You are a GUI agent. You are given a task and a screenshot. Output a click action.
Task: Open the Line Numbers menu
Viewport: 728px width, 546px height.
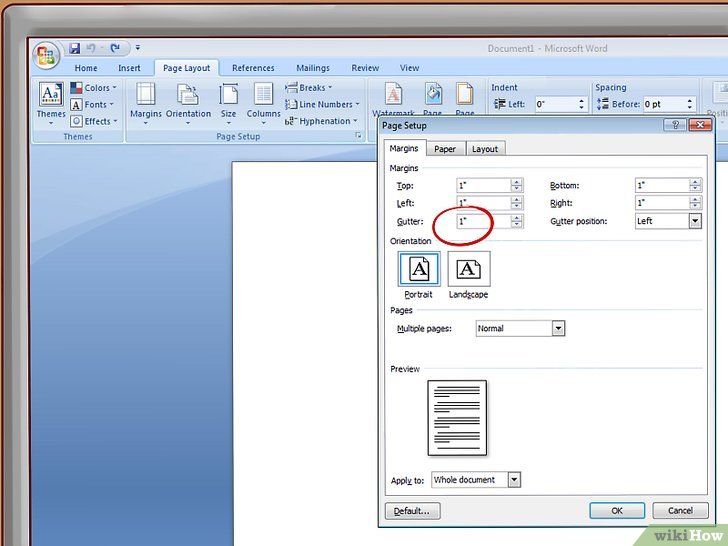322,104
